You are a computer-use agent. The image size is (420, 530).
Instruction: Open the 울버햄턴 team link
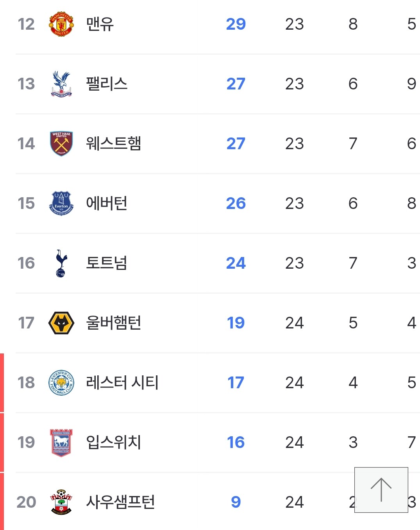click(113, 323)
